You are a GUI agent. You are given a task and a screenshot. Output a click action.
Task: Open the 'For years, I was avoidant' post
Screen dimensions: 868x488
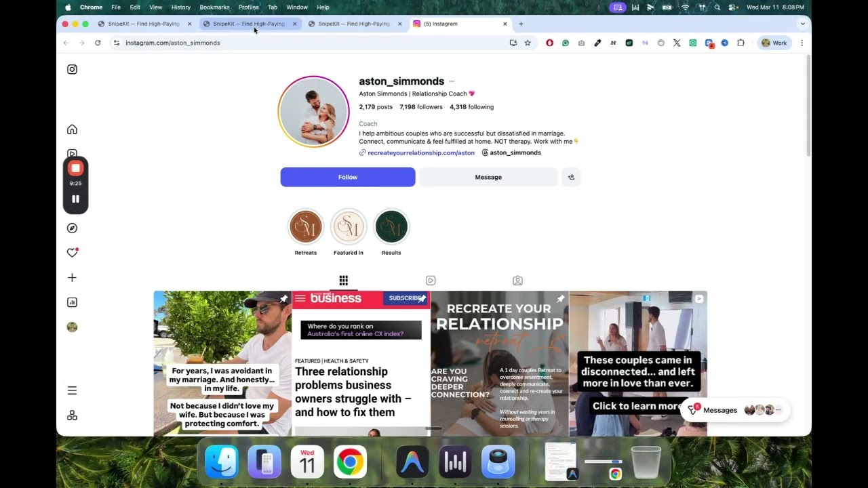pyautogui.click(x=222, y=363)
